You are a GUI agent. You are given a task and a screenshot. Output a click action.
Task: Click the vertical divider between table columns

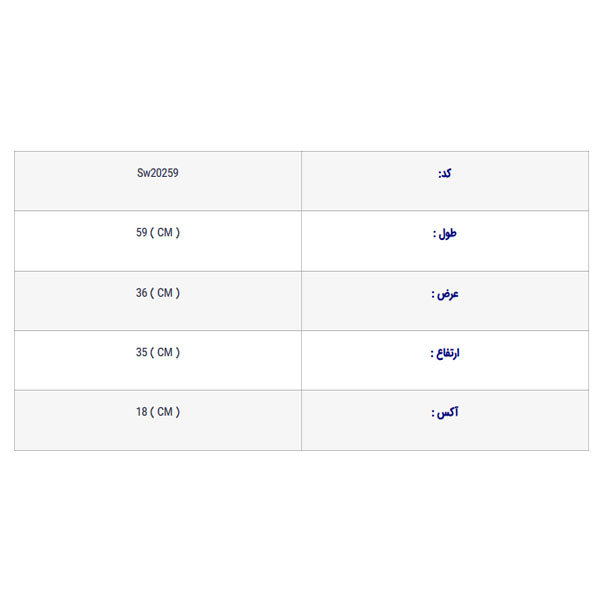[x=301, y=300]
